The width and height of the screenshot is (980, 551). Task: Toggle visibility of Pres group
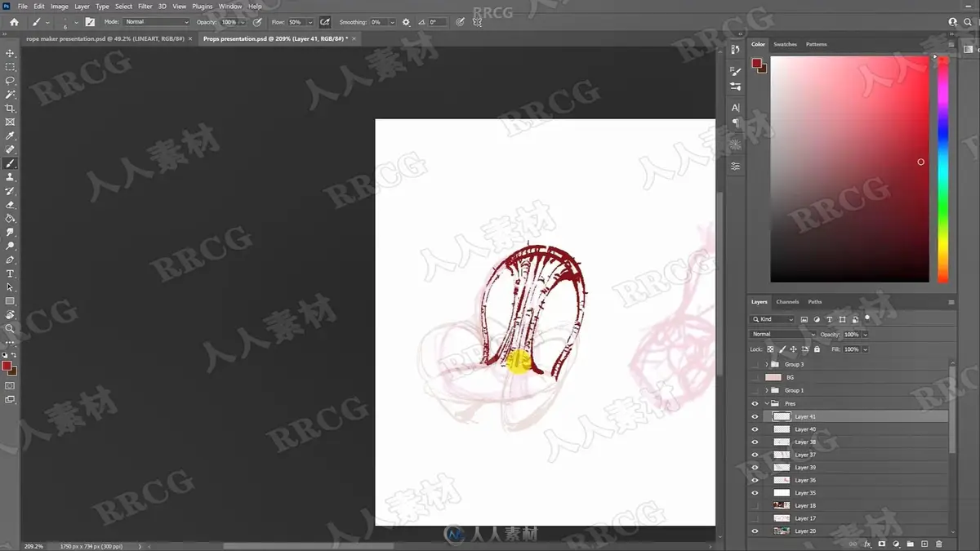tap(755, 403)
